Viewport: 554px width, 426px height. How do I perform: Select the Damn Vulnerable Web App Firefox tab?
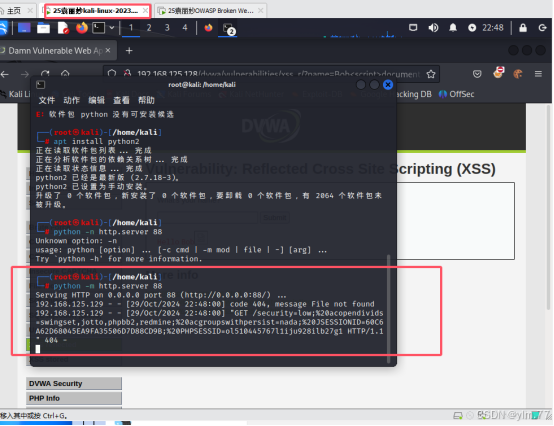click(56, 51)
